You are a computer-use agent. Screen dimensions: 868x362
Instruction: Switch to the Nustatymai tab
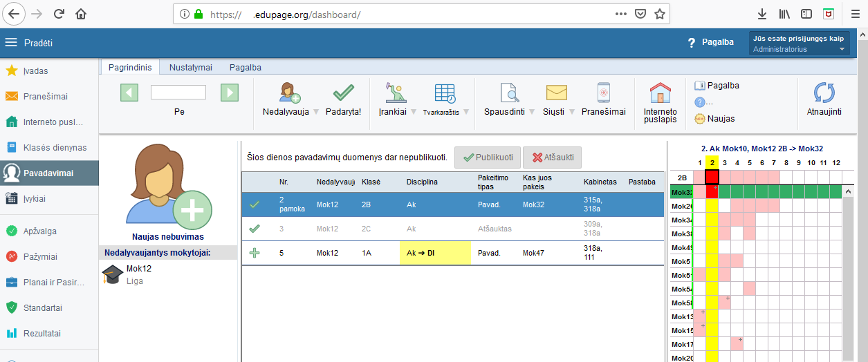[190, 67]
